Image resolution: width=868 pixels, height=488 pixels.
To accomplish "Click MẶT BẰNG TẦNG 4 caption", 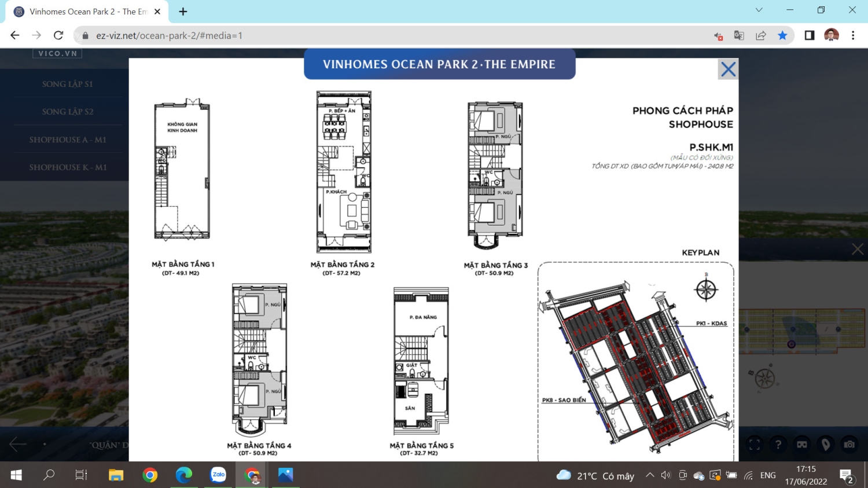I will [x=259, y=446].
